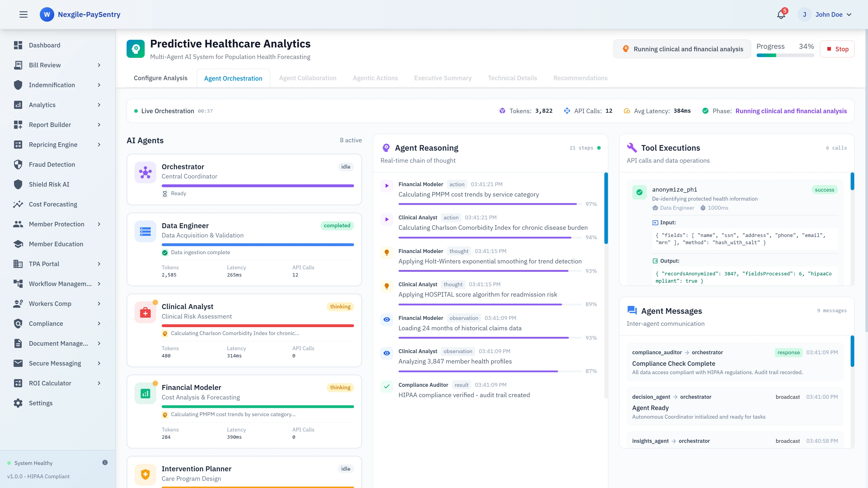Click the Cost Forecasting trend icon
Image resolution: width=868 pixels, height=488 pixels.
tap(18, 204)
